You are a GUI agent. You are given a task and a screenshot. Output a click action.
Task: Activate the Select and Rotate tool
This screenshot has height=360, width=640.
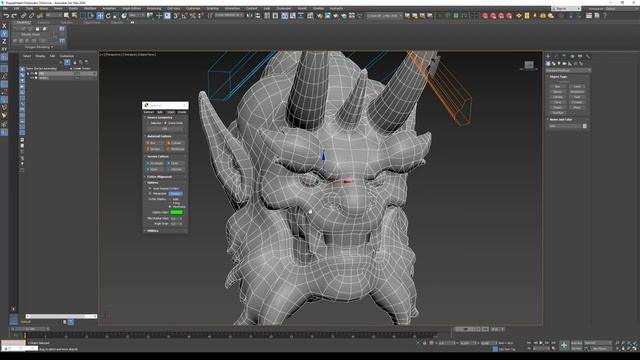click(x=108, y=16)
